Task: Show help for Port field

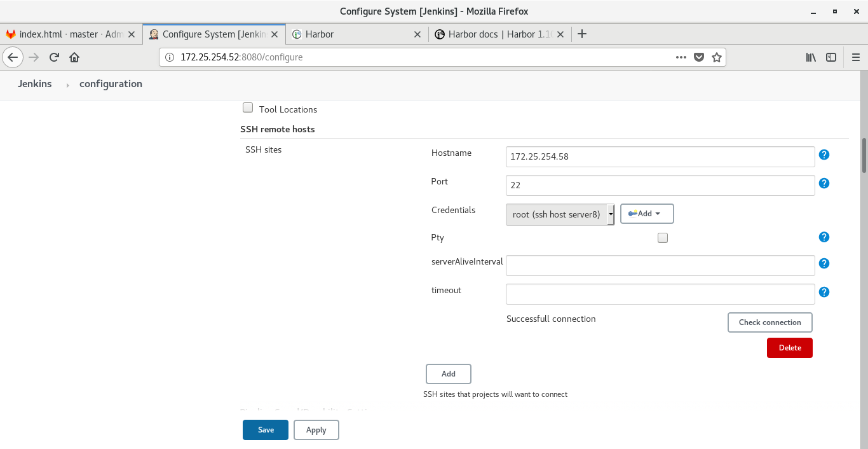Action: (824, 183)
